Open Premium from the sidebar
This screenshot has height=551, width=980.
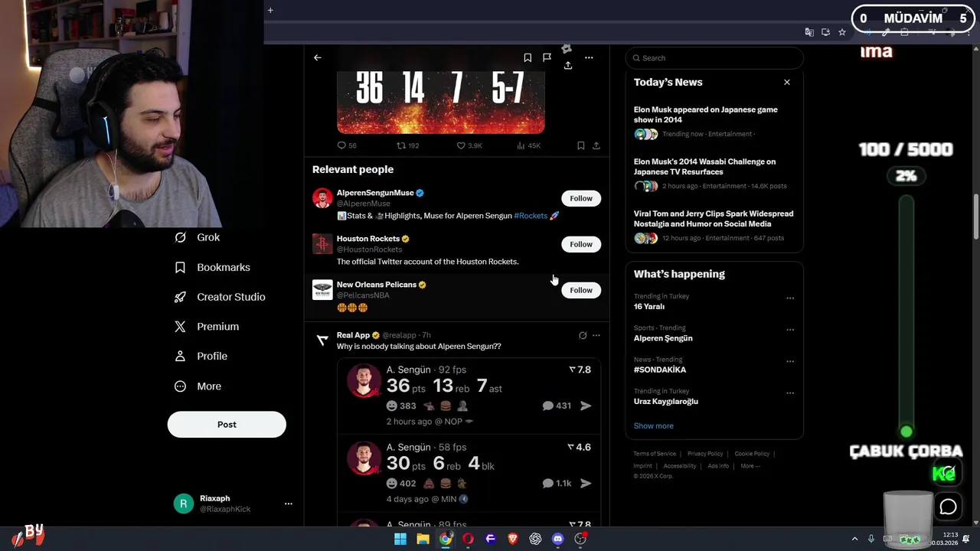click(207, 327)
